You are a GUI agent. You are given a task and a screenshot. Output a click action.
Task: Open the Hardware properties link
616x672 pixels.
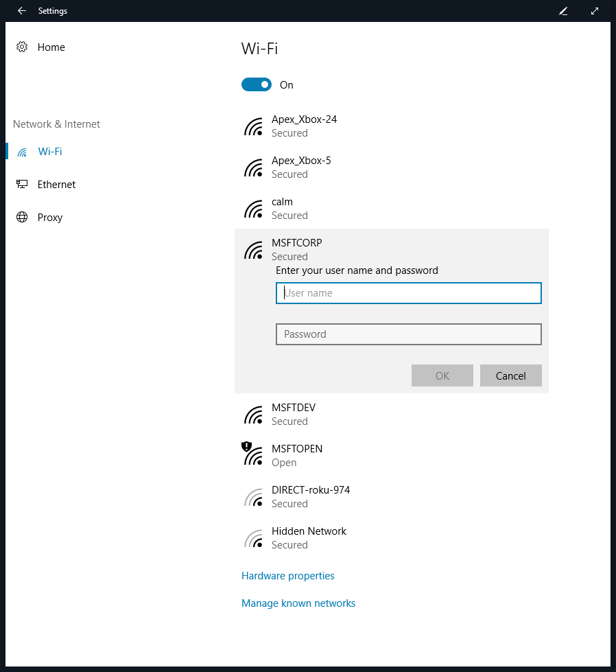click(x=288, y=576)
